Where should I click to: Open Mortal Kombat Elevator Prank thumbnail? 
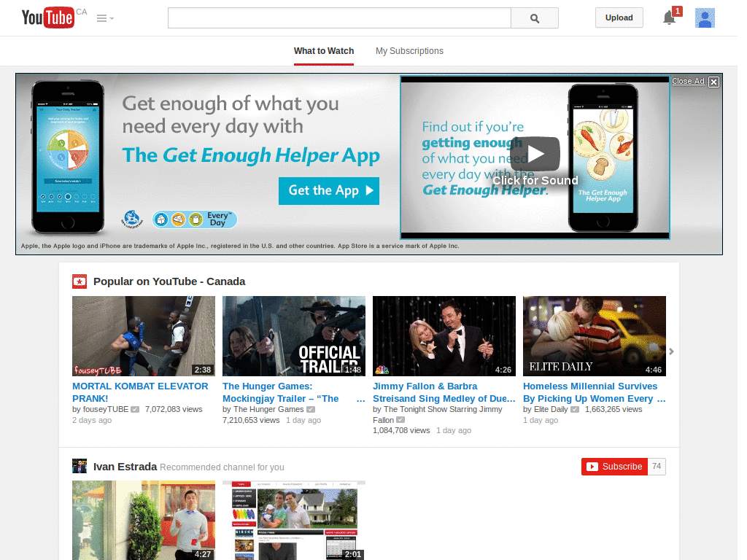pos(144,335)
